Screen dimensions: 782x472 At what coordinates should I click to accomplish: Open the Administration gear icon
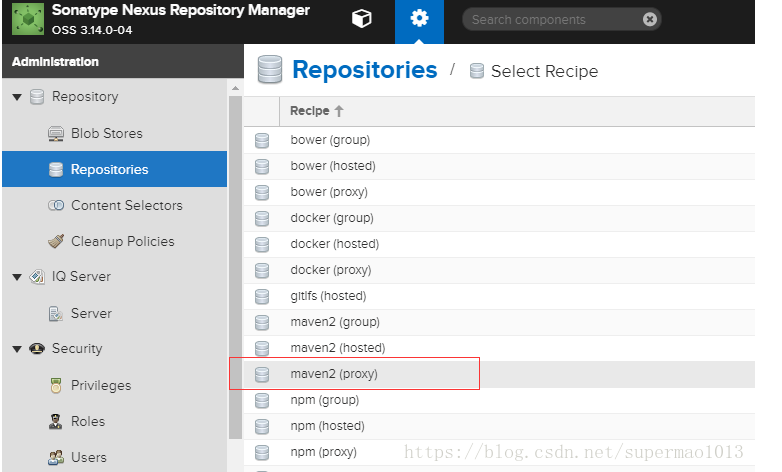(x=419, y=19)
